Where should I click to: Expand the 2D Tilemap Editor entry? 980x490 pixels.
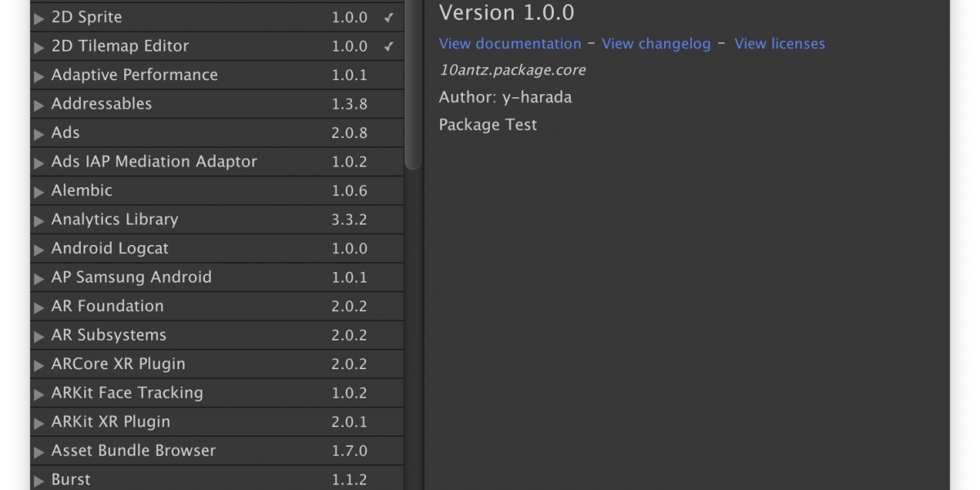[x=38, y=47]
